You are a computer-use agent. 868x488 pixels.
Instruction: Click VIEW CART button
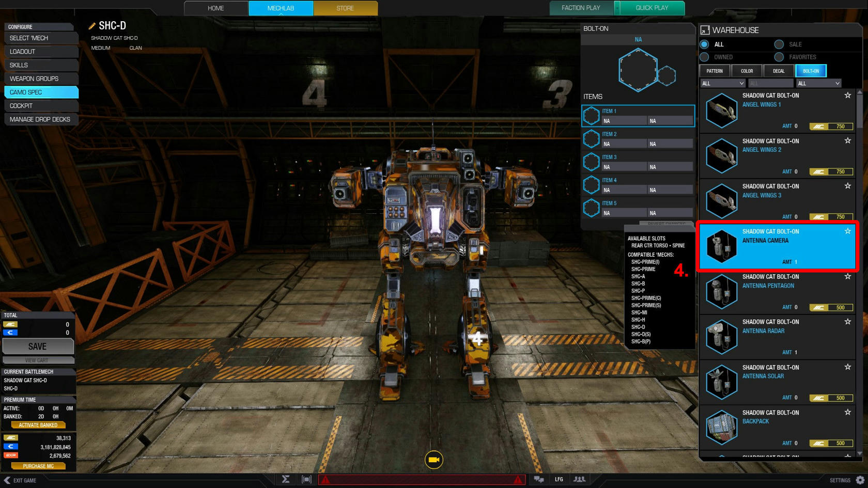38,360
